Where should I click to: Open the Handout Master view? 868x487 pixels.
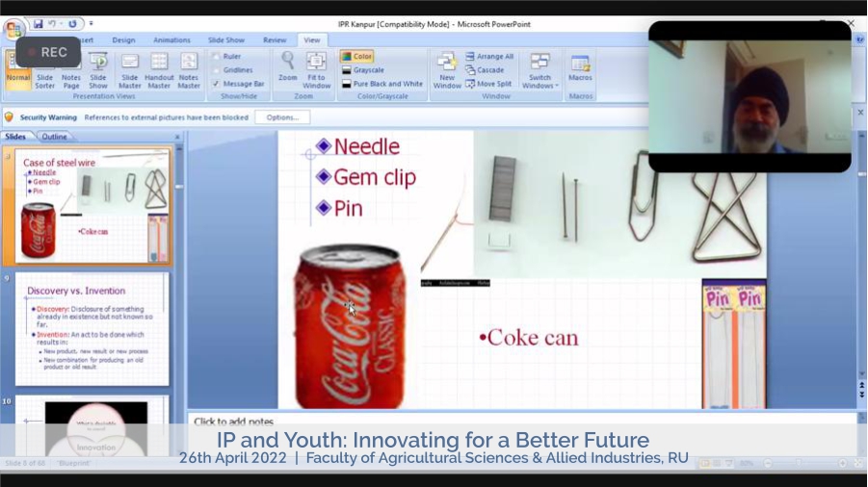pos(159,71)
